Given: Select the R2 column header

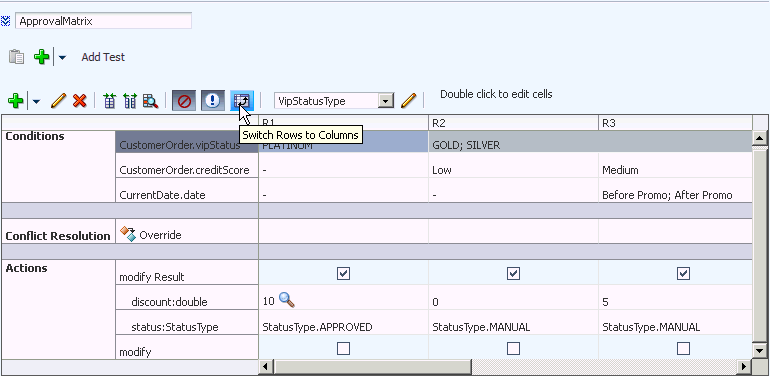Looking at the screenshot, I should click(x=513, y=123).
